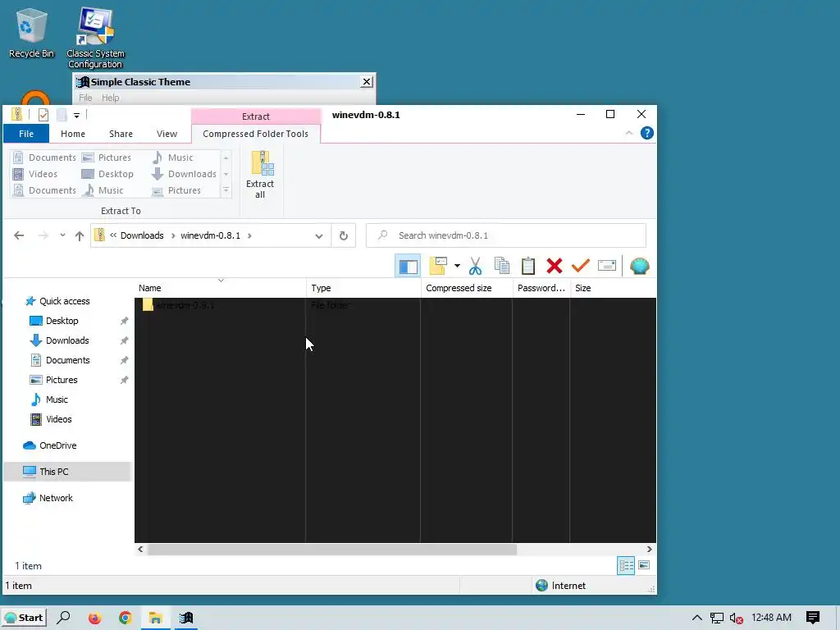The width and height of the screenshot is (840, 630).
Task: Choose Videos in Extract To gallery
Action: [x=34, y=174]
